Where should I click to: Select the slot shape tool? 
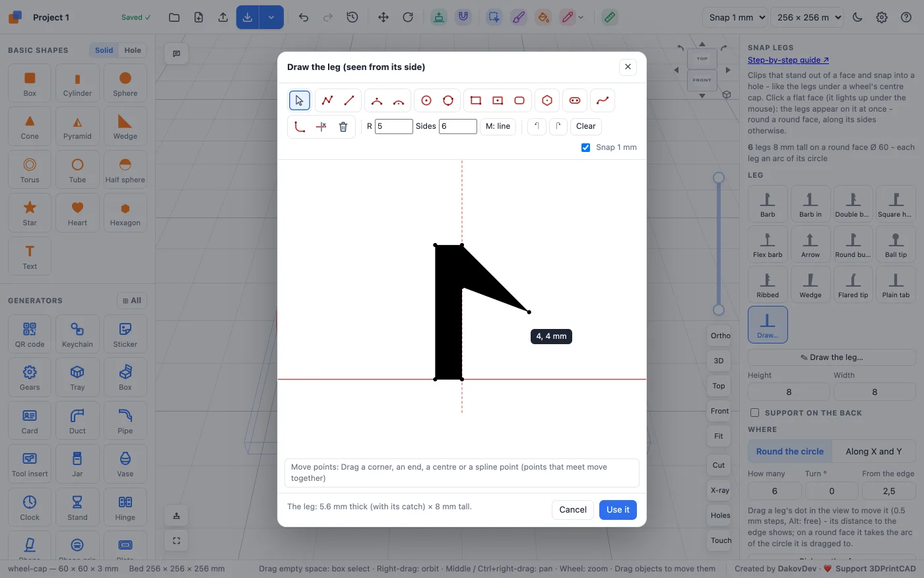[x=575, y=100]
